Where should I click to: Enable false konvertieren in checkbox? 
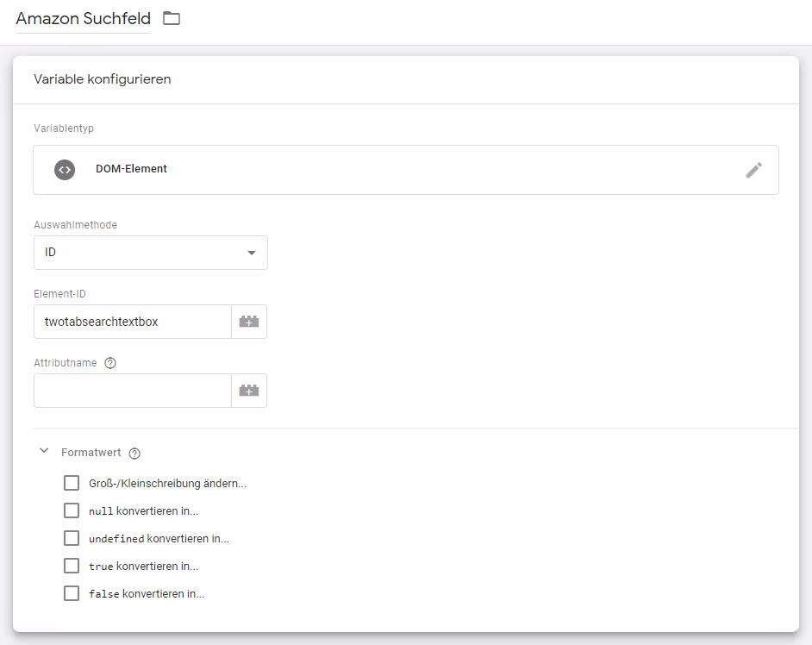pos(72,592)
